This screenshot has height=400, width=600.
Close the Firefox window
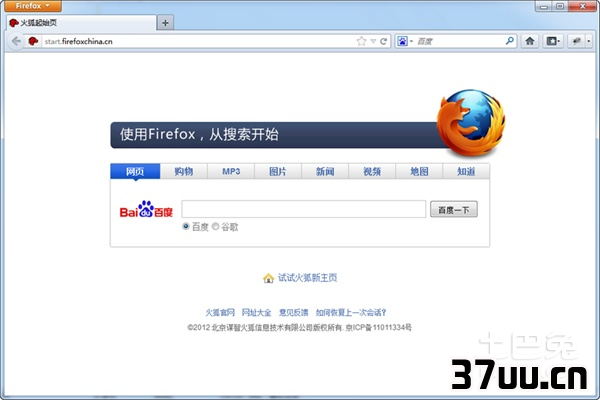pos(582,6)
